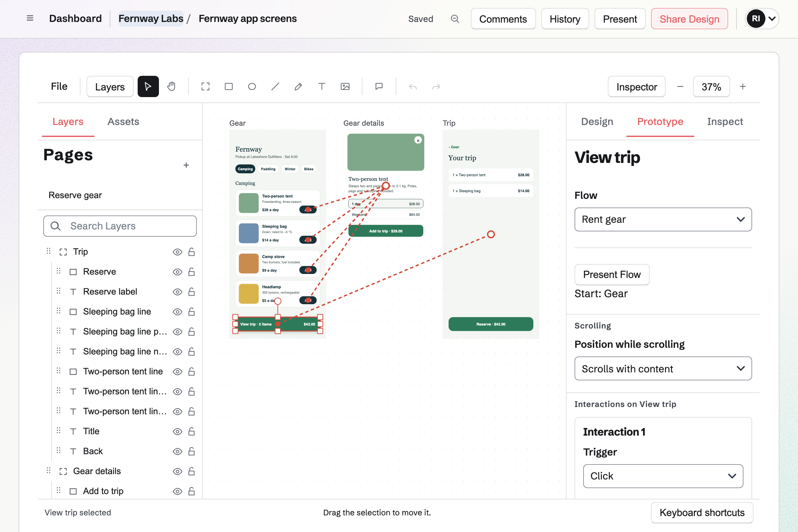Open the 37% zoom level menu

pos(711,87)
